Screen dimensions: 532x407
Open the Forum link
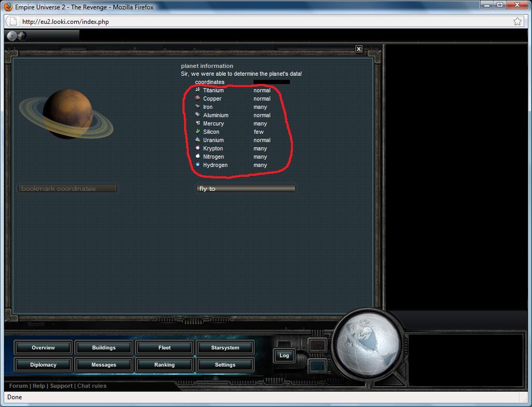[x=18, y=386]
